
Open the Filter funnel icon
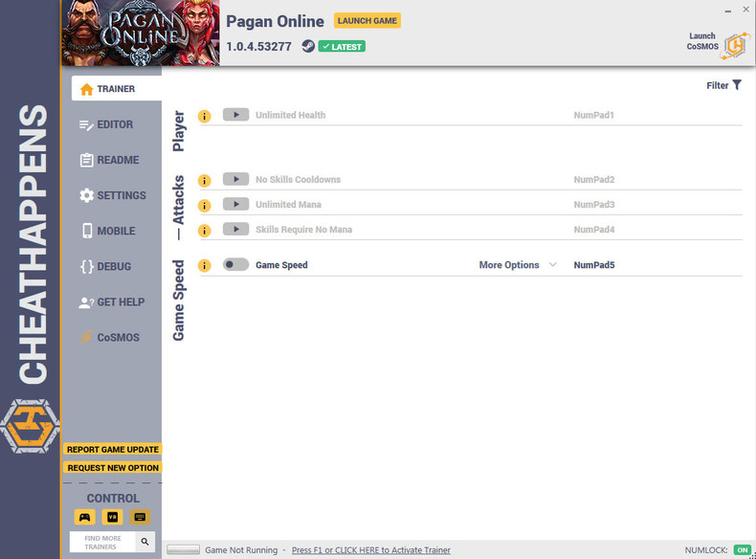(737, 85)
